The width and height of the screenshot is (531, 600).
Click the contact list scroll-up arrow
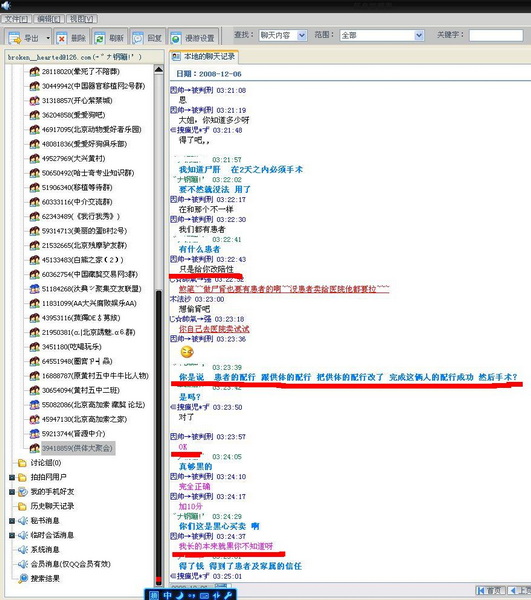tap(159, 70)
